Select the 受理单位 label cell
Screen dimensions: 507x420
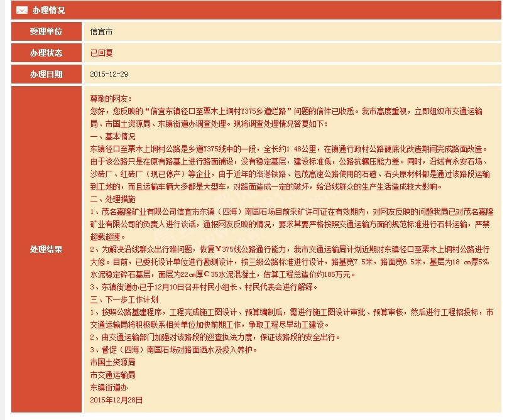tap(46, 31)
